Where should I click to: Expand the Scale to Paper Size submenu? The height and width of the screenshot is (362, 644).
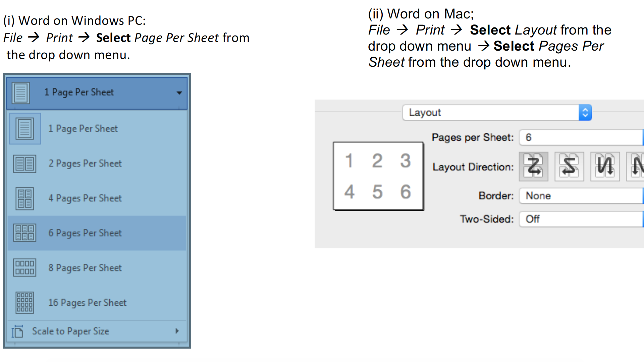pyautogui.click(x=177, y=331)
